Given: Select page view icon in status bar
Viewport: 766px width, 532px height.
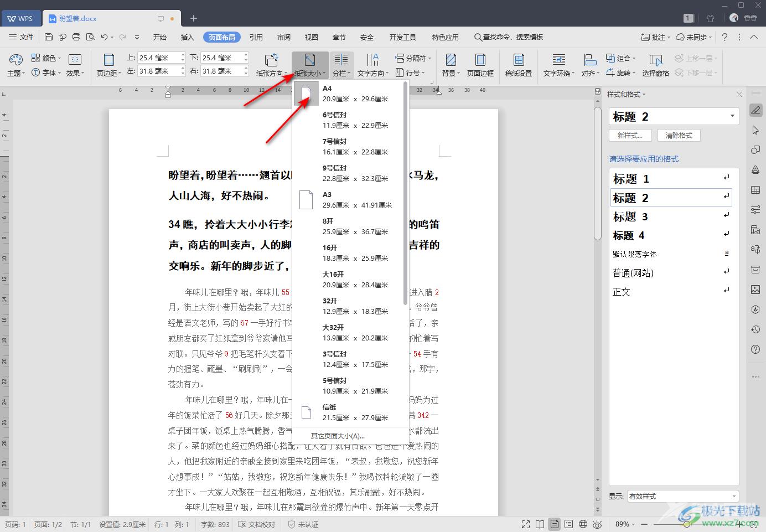Looking at the screenshot, I should click(x=554, y=524).
